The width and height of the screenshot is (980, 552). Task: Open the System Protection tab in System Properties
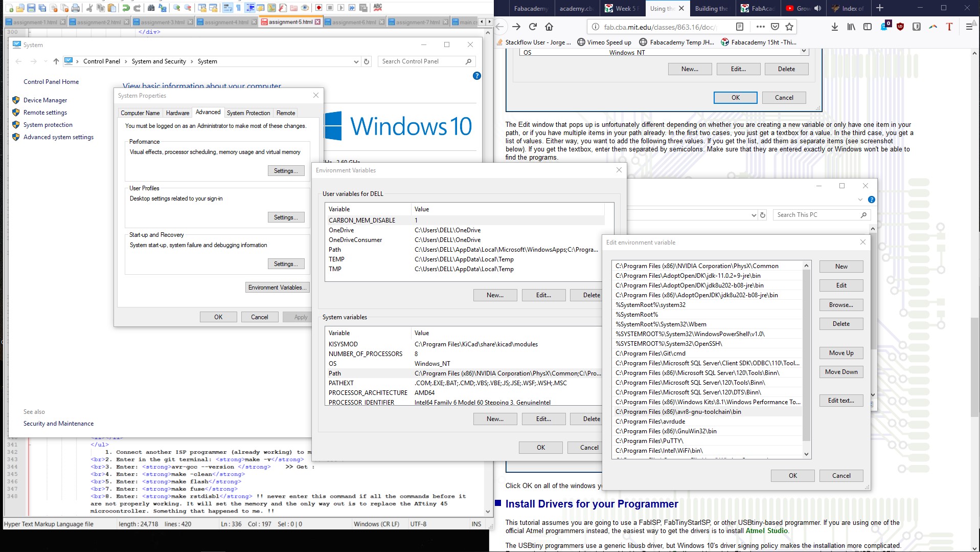tap(248, 113)
